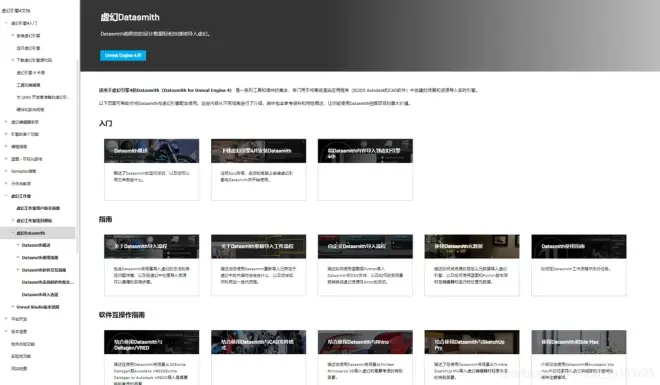Collapse the selected 虚幻Datasmith sidebar tree node
Screen dimensions: 660x385
pos(13,233)
